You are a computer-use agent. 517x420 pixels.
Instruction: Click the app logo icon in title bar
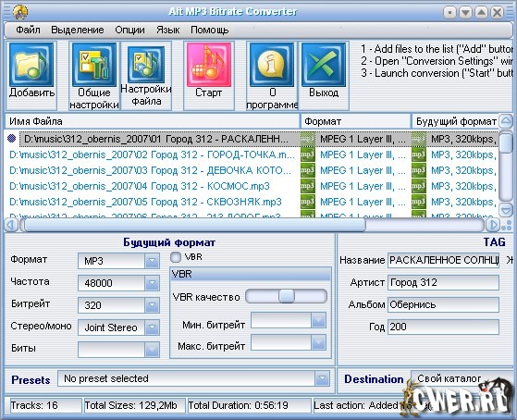pos(20,12)
